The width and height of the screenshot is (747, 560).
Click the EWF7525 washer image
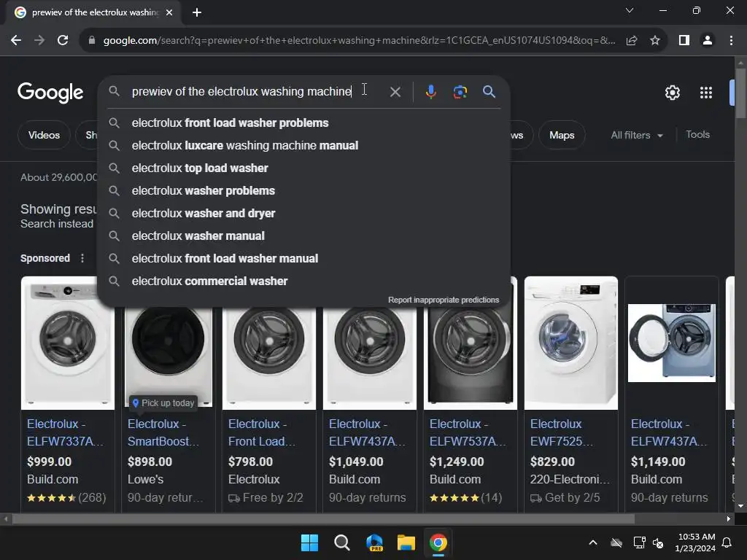click(571, 343)
